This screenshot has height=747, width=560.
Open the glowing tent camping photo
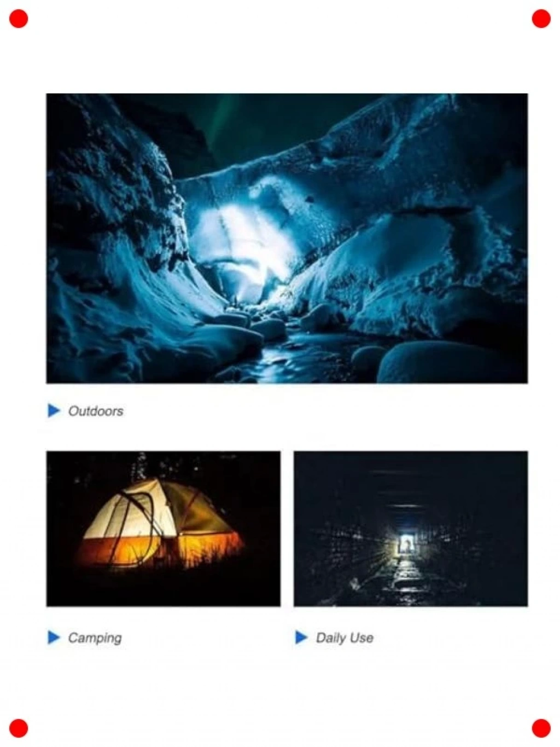(x=164, y=529)
